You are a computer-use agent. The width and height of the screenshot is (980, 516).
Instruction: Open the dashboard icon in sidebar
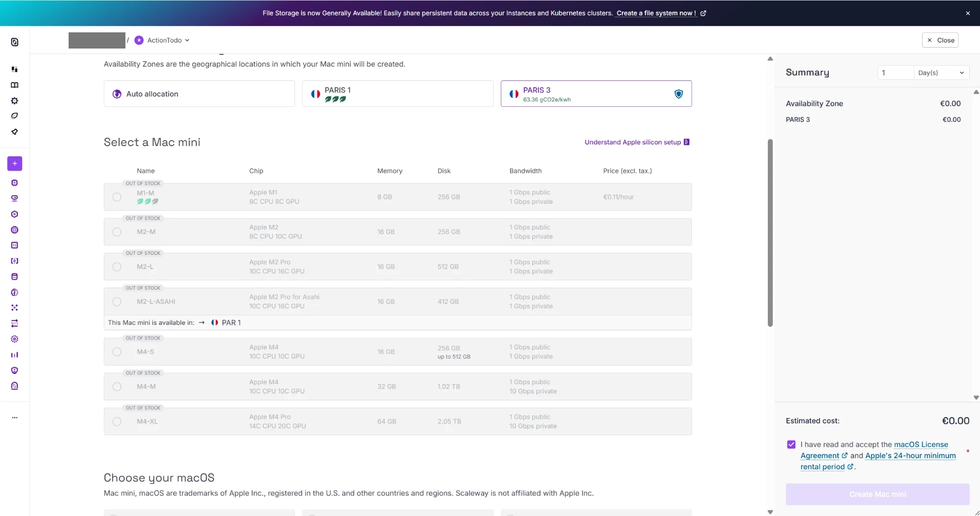tap(15, 69)
